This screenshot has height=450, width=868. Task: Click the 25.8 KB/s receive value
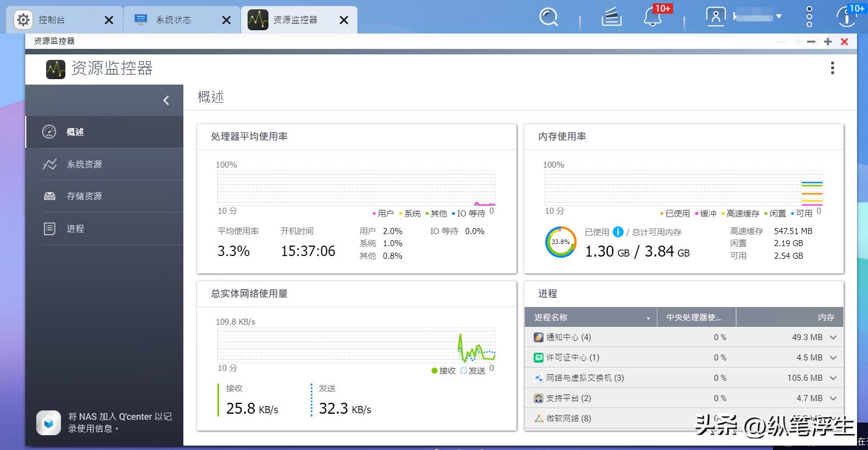[252, 409]
